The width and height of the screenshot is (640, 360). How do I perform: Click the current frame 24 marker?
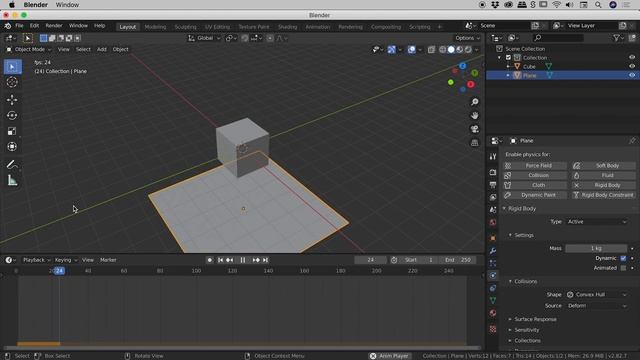(x=59, y=271)
